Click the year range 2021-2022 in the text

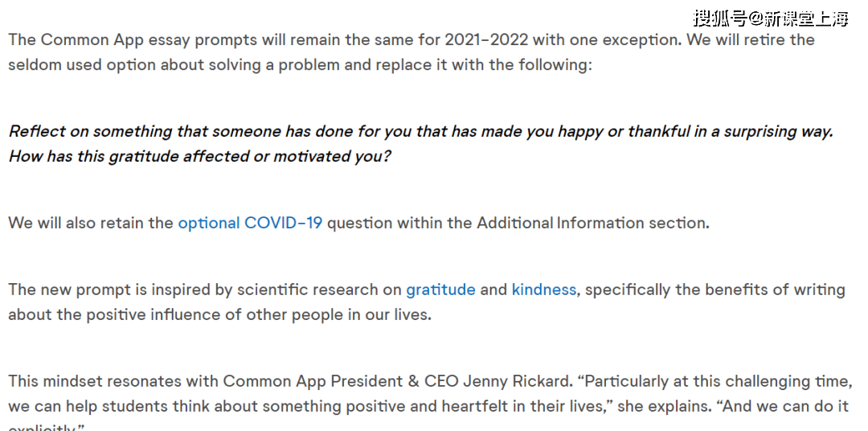tap(486, 40)
